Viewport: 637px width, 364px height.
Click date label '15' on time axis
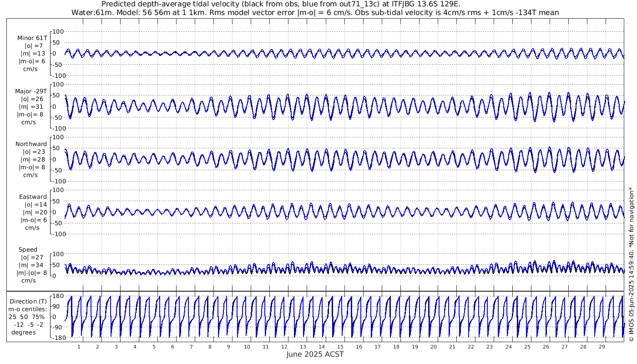click(x=340, y=347)
